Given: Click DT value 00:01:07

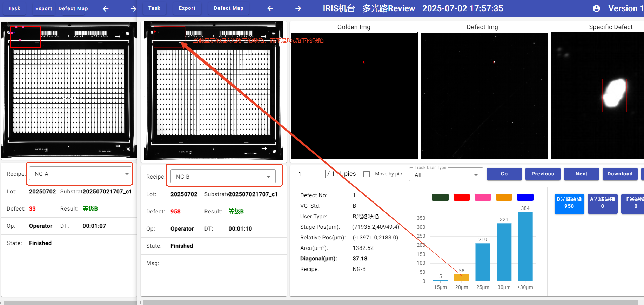Looking at the screenshot, I should click(x=94, y=226).
